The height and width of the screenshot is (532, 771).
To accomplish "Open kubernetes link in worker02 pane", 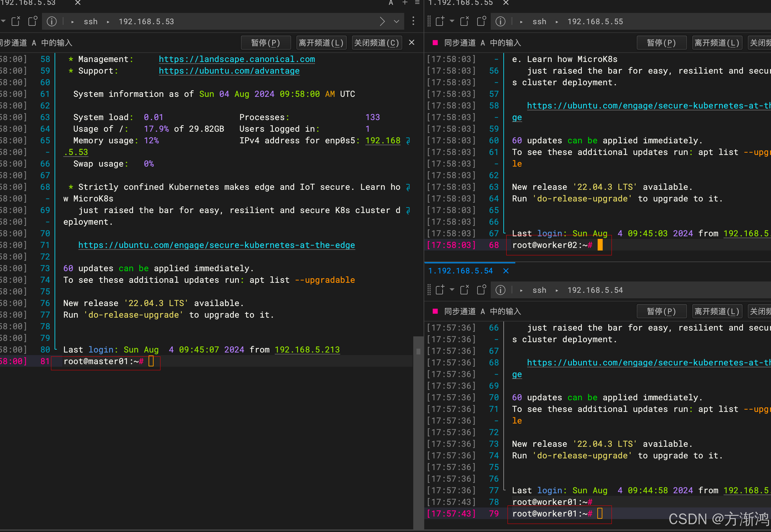I will 649,106.
